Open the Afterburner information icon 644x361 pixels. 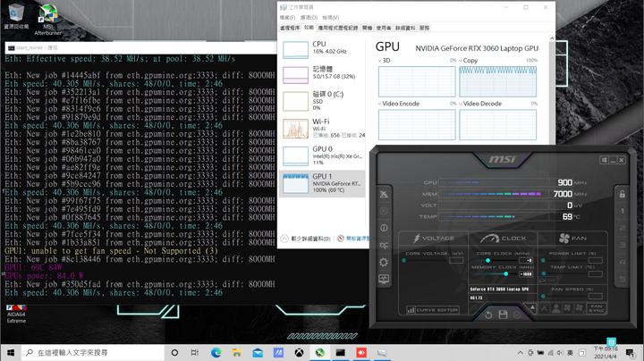(384, 228)
